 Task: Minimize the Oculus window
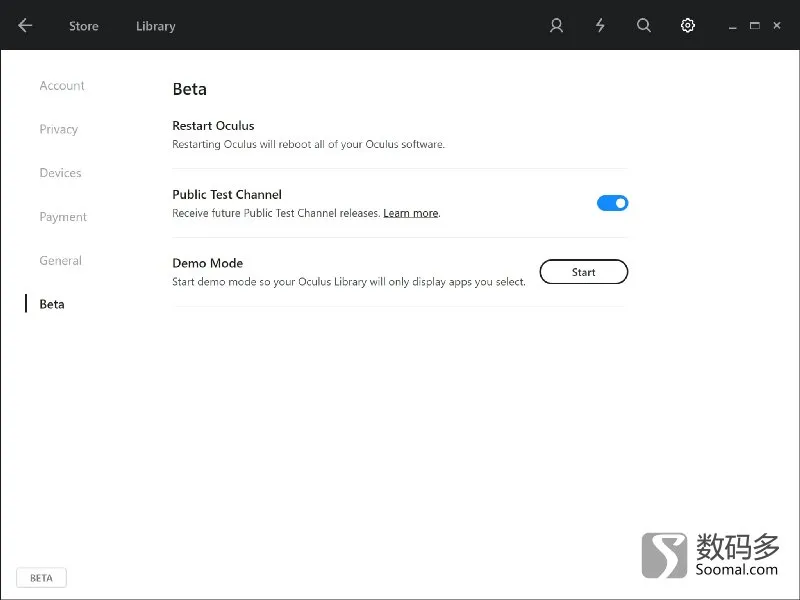point(733,27)
